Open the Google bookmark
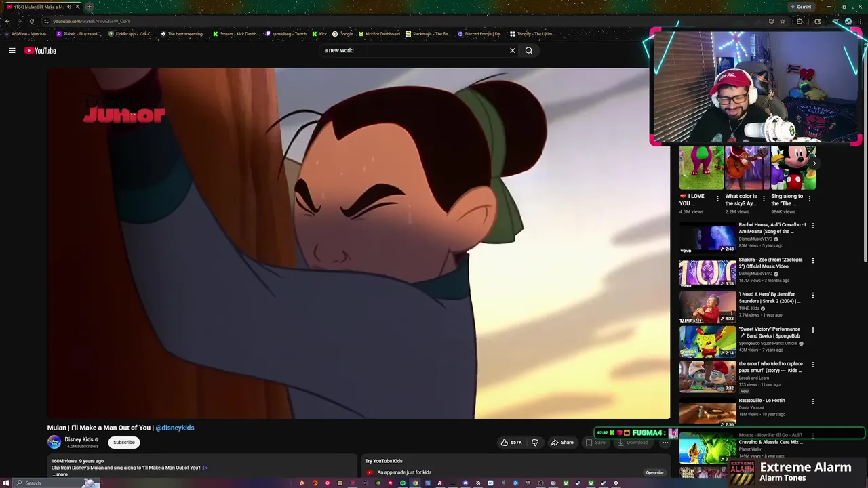The height and width of the screenshot is (488, 868). 342,34
